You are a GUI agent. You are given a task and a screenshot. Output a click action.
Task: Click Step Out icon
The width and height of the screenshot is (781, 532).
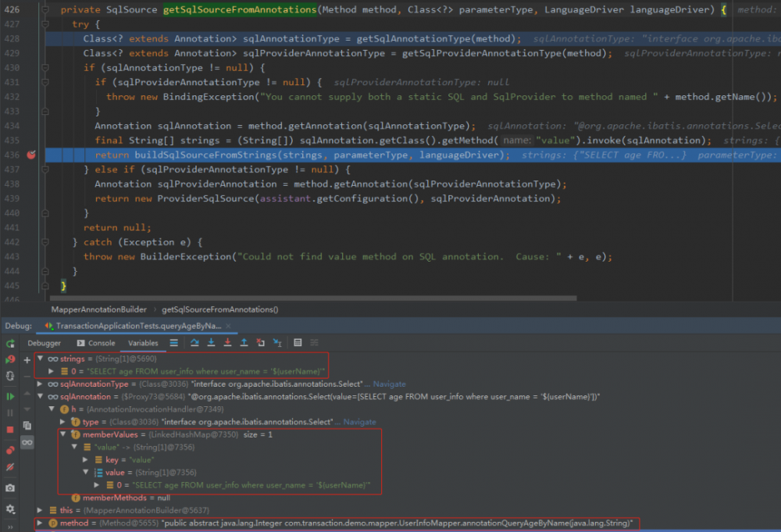click(x=244, y=343)
